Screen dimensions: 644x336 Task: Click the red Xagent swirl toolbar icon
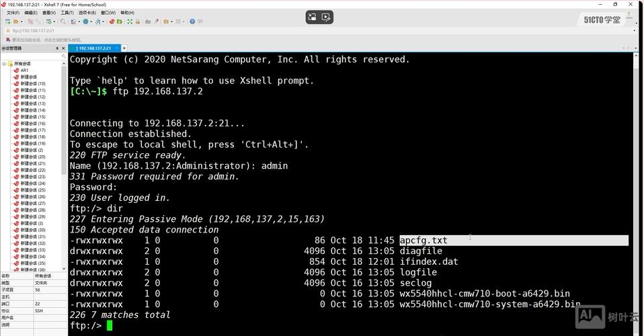tap(112, 22)
